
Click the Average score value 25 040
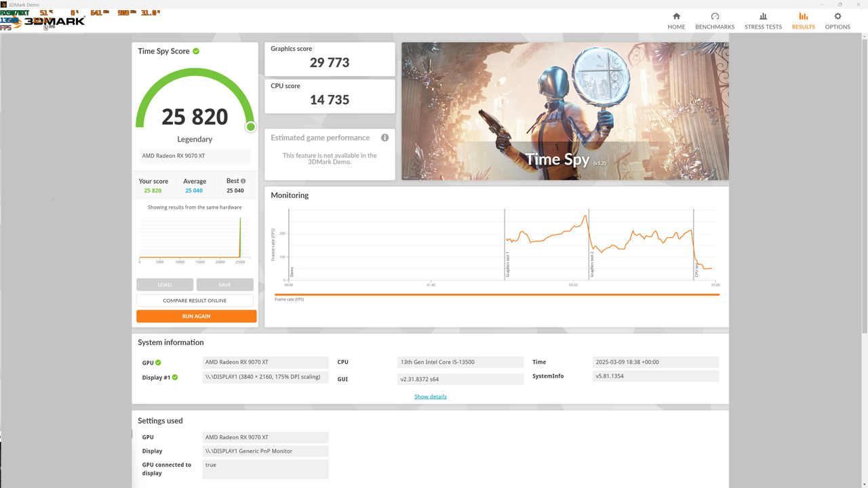194,190
